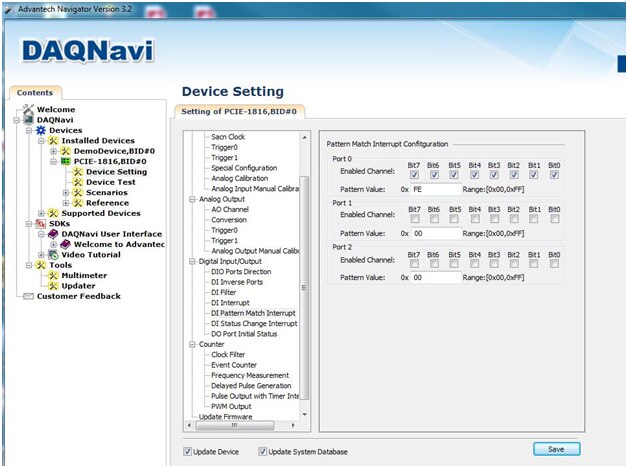Image resolution: width=628 pixels, height=468 pixels.
Task: Open the Multimeter tool
Action: point(84,275)
